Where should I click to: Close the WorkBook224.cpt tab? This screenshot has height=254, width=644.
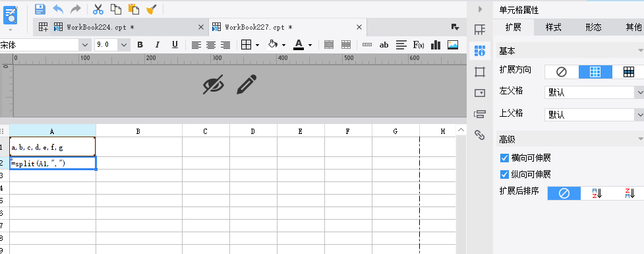[201, 27]
